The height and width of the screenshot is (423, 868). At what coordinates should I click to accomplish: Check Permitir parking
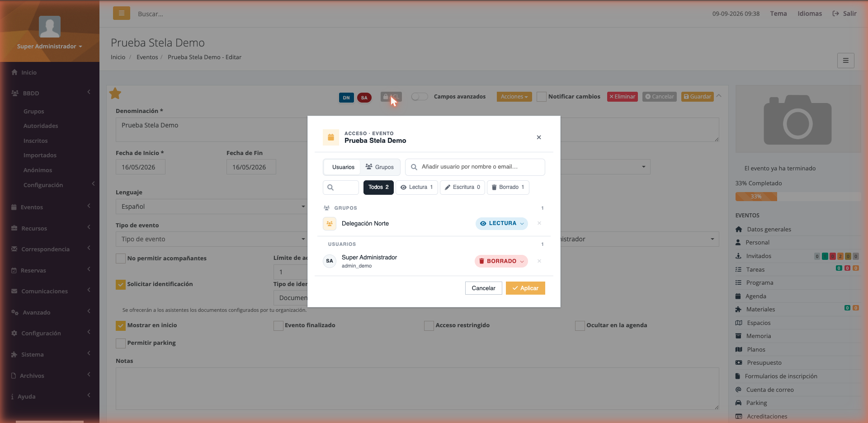tap(121, 343)
